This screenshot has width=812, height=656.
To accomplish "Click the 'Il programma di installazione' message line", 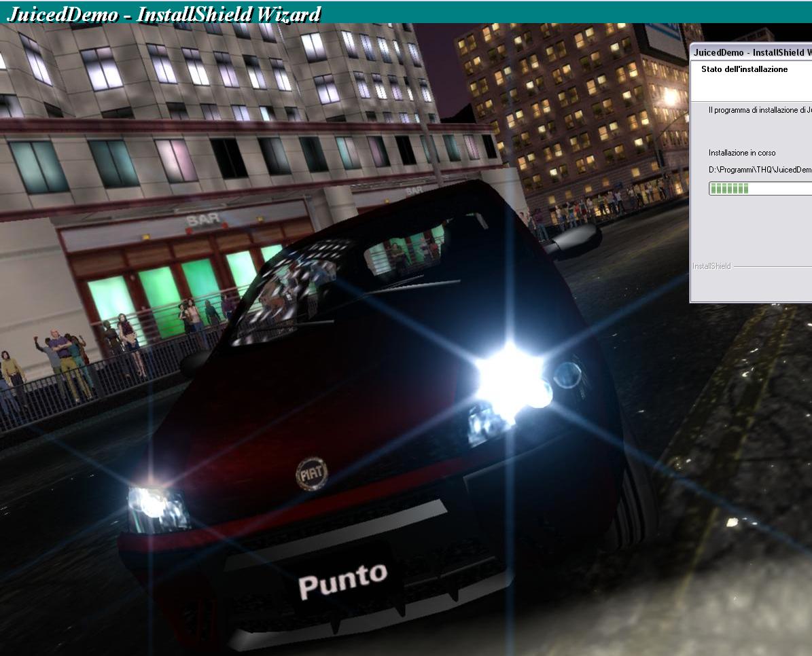I will coord(760,110).
